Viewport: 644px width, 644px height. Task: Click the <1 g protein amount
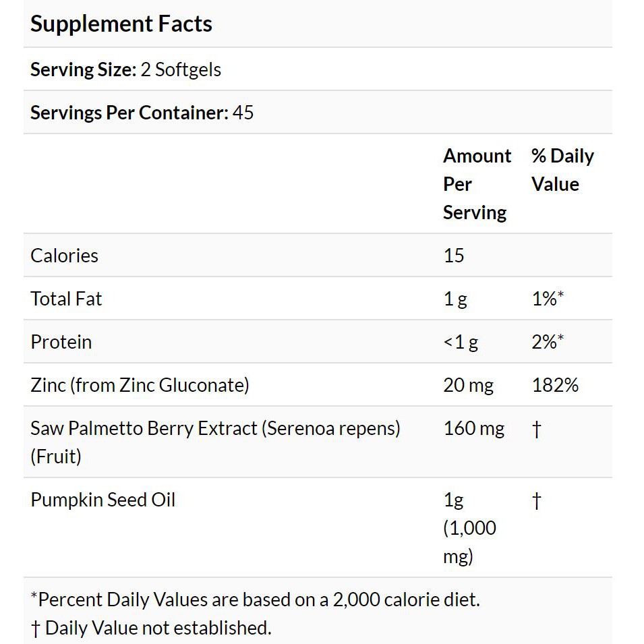(461, 342)
